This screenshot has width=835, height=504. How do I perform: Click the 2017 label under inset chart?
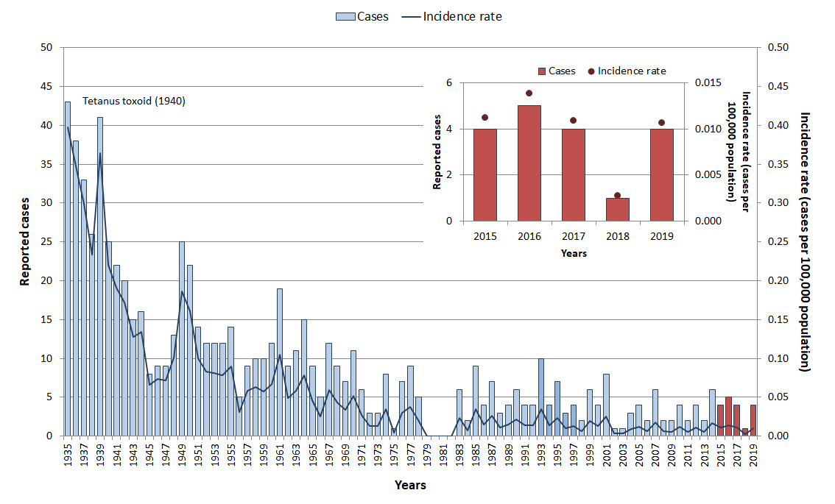573,236
